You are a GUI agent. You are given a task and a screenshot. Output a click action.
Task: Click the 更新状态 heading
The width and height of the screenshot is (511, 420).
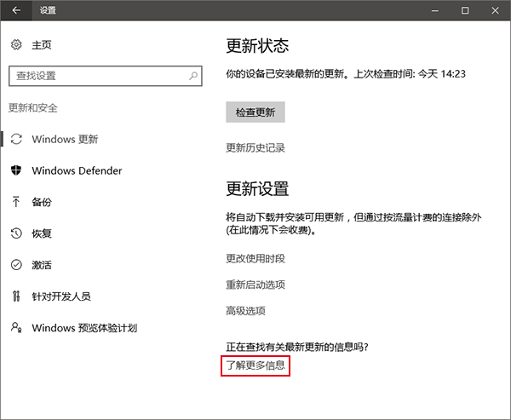coord(257,46)
